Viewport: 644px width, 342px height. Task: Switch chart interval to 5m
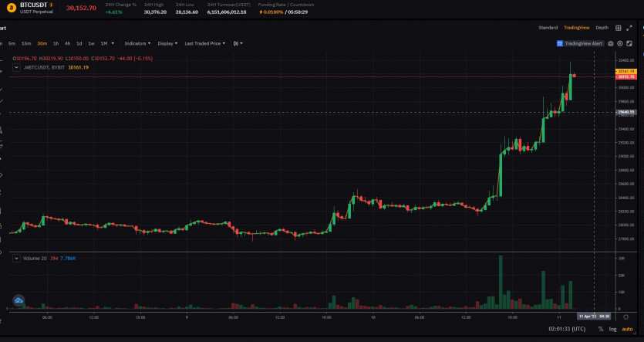[x=12, y=43]
